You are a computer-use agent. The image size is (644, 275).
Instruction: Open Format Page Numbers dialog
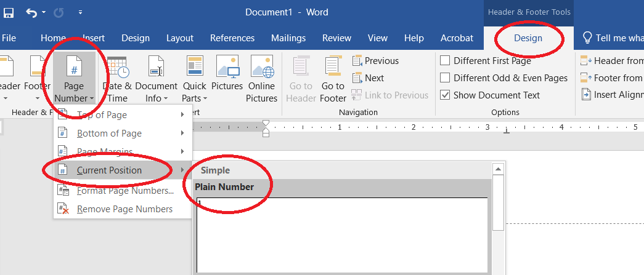coord(123,191)
